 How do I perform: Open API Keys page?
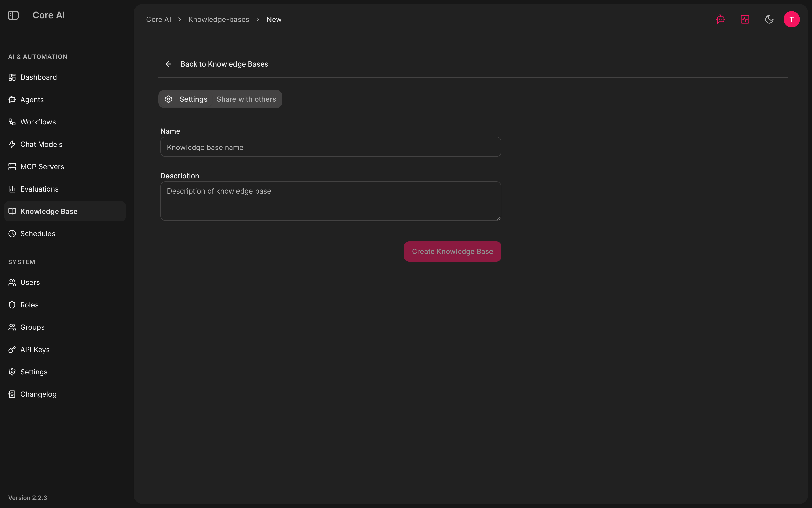tap(65, 350)
